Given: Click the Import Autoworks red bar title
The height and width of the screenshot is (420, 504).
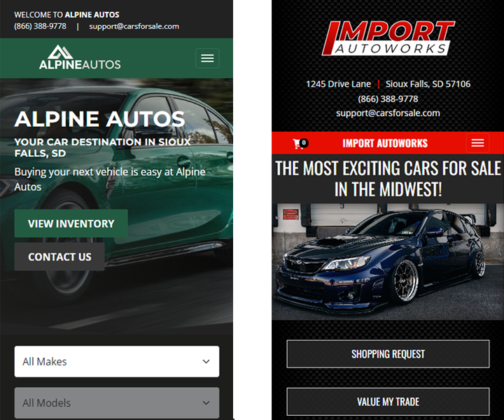Looking at the screenshot, I should 385,143.
